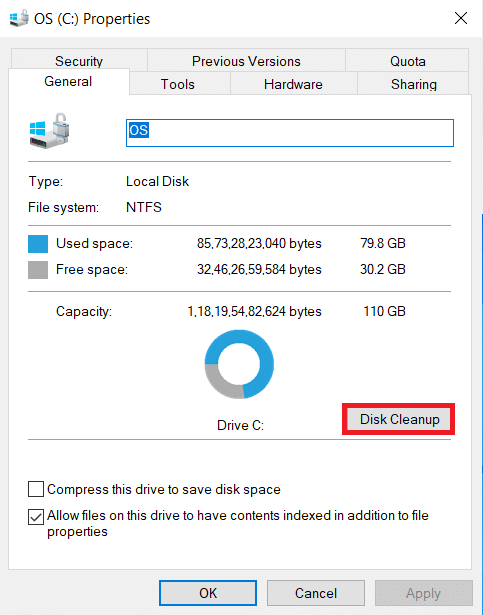Click the drive icon in the title bar
Screen dimensions: 483x615
(x=19, y=18)
